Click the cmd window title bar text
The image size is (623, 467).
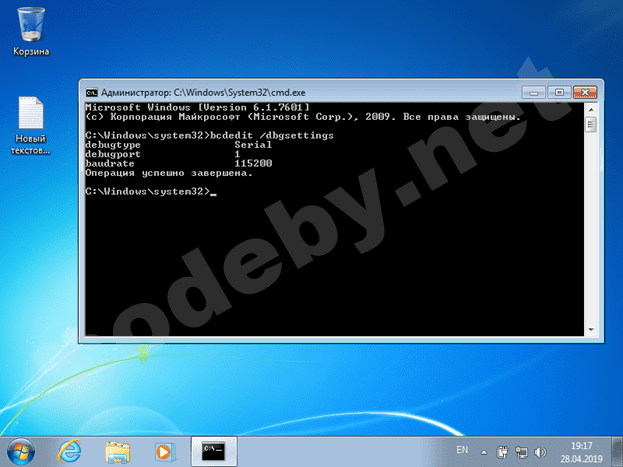pyautogui.click(x=203, y=93)
